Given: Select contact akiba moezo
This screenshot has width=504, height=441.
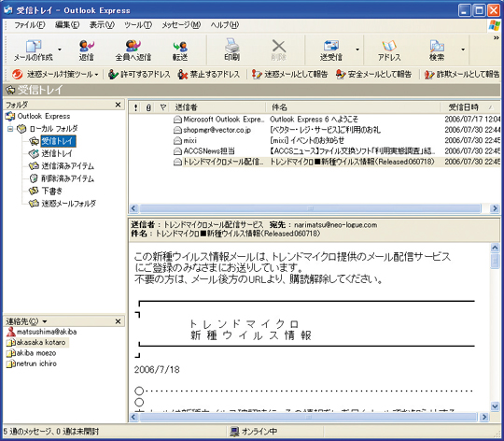Looking at the screenshot, I should coord(31,353).
